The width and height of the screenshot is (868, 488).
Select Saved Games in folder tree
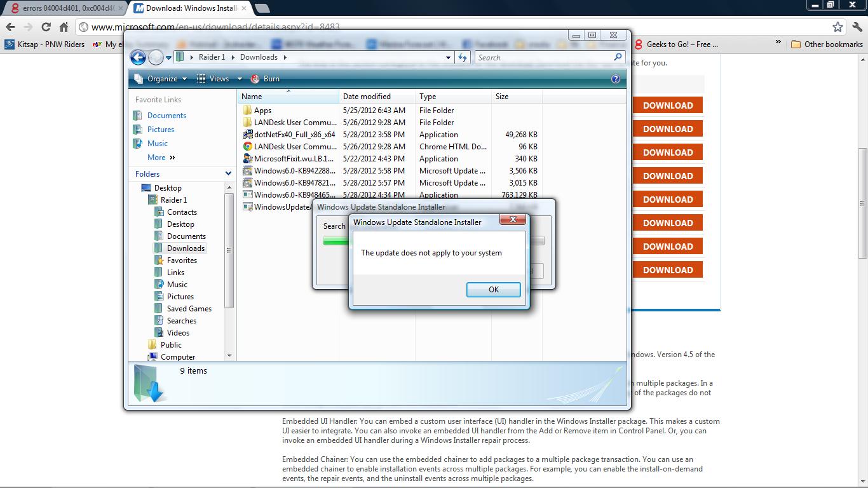189,309
